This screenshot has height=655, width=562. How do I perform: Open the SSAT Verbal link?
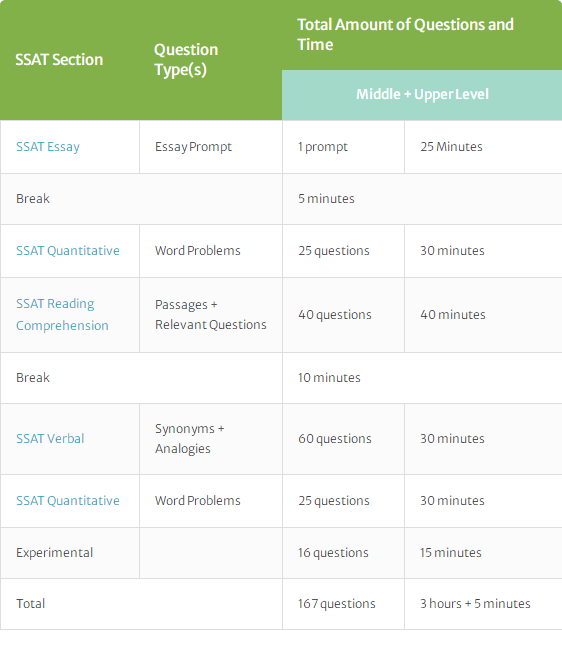coord(50,439)
